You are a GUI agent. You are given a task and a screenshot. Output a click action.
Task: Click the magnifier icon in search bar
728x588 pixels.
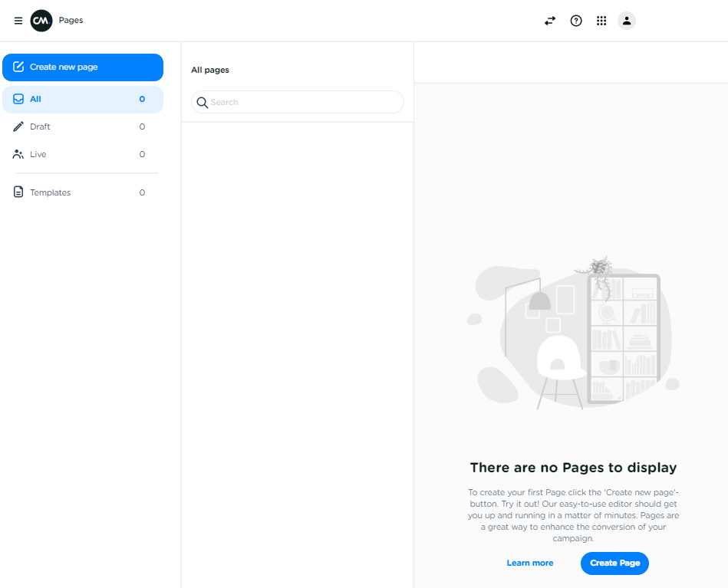(203, 102)
